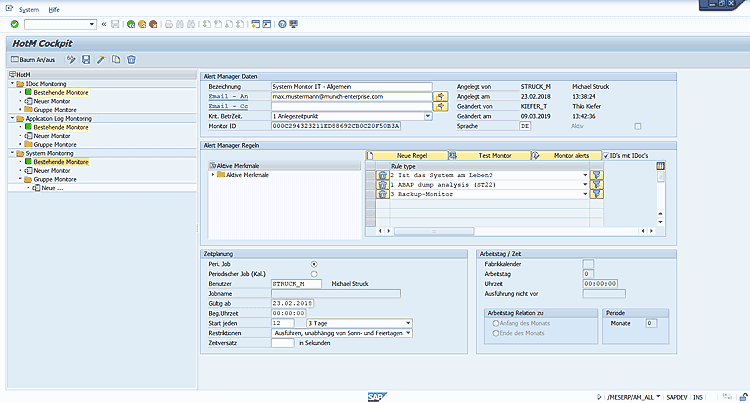
Task: Click the Save icon in HotM Cockpit toolbar
Action: coord(86,59)
